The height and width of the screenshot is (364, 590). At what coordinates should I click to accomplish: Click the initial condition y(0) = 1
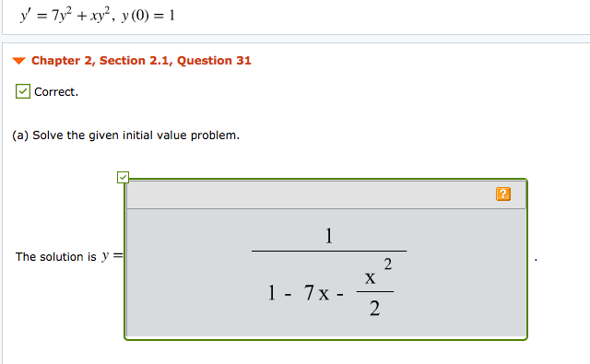tap(148, 16)
